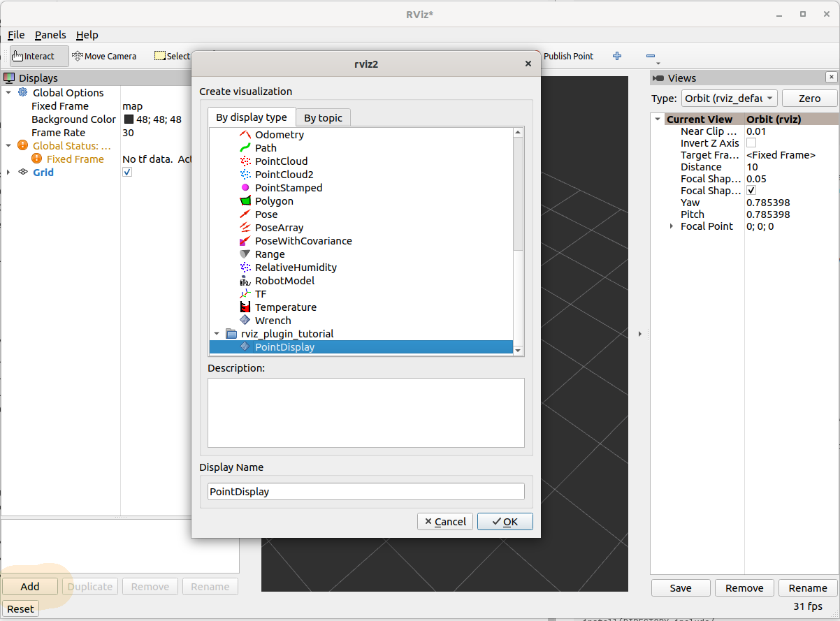840x621 pixels.
Task: Click the OK button to create PointDisplay
Action: pos(505,521)
